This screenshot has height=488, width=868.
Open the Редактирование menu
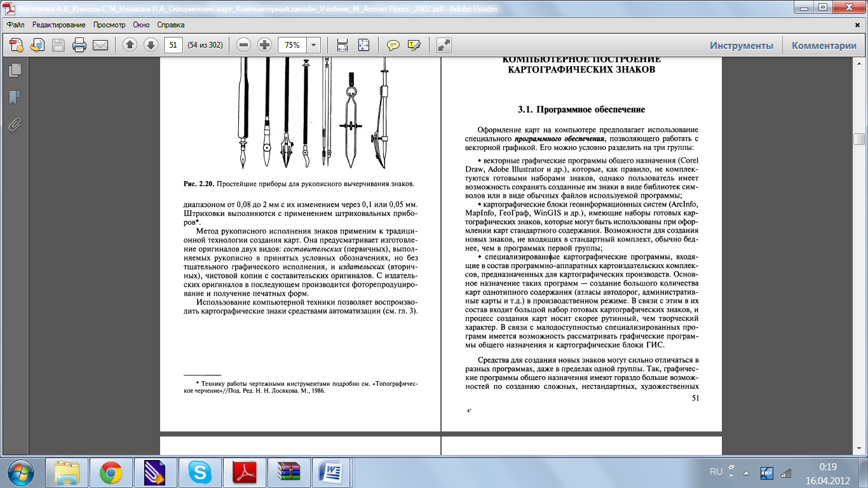point(59,25)
